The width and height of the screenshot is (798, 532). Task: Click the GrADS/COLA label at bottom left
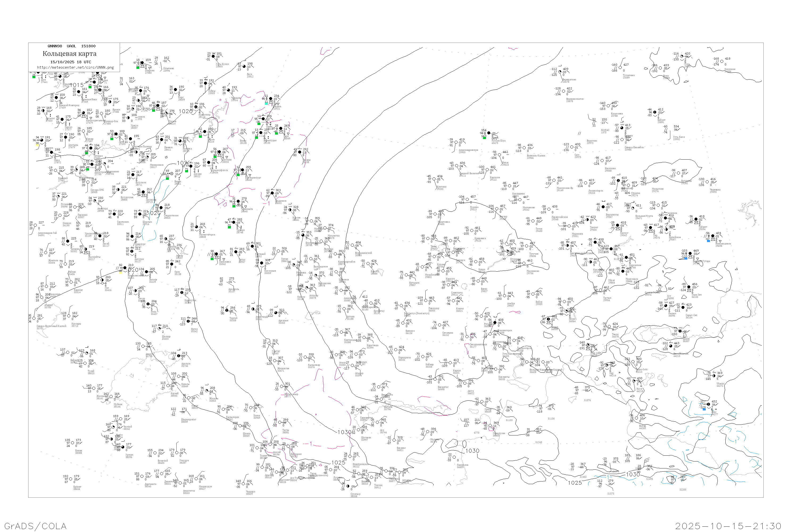(x=35, y=526)
